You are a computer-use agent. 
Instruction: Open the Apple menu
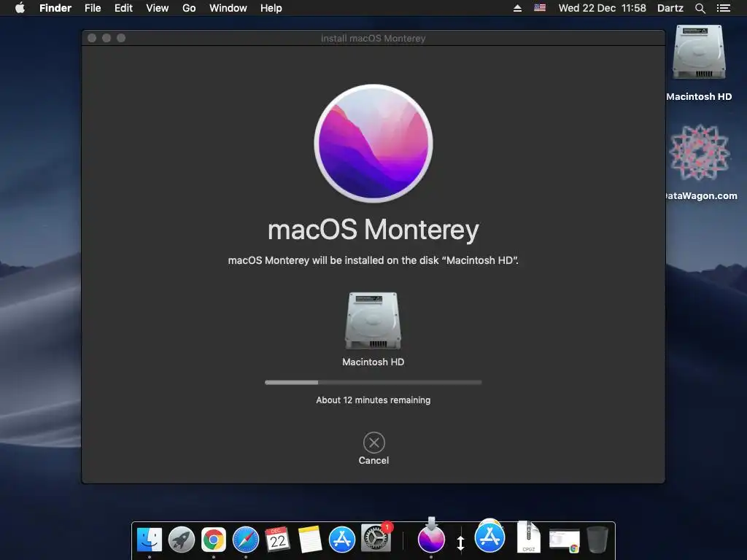(20, 8)
